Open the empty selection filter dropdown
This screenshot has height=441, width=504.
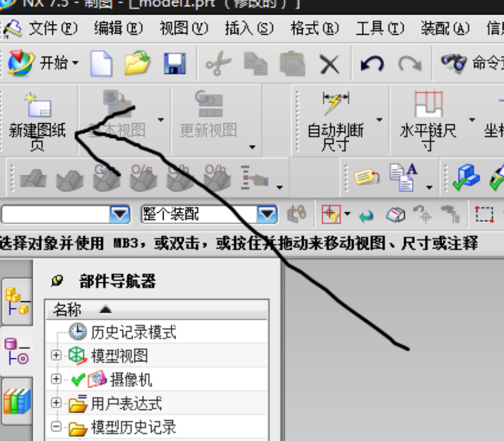120,214
